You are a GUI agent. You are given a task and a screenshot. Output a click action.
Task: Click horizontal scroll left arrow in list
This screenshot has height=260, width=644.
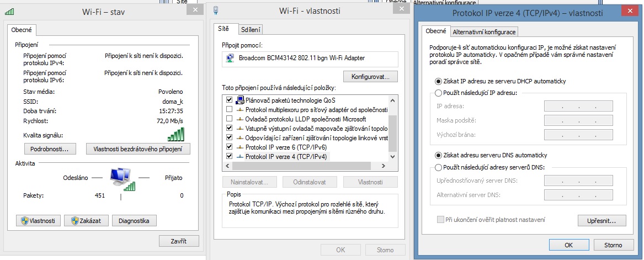pyautogui.click(x=227, y=166)
